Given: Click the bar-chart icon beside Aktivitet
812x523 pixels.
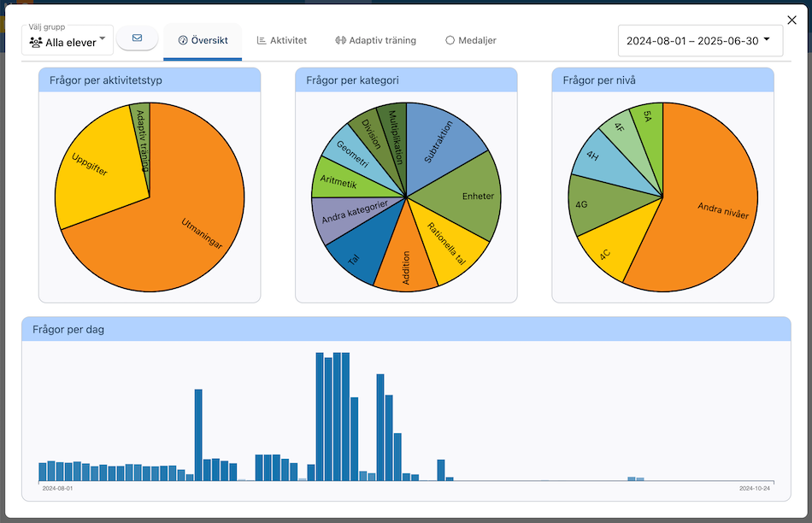Looking at the screenshot, I should [x=262, y=40].
